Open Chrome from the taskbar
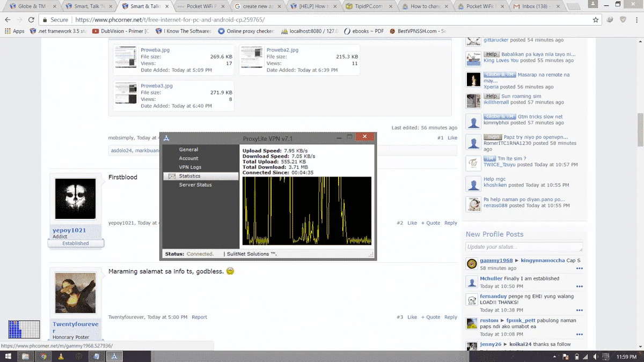 click(x=44, y=356)
